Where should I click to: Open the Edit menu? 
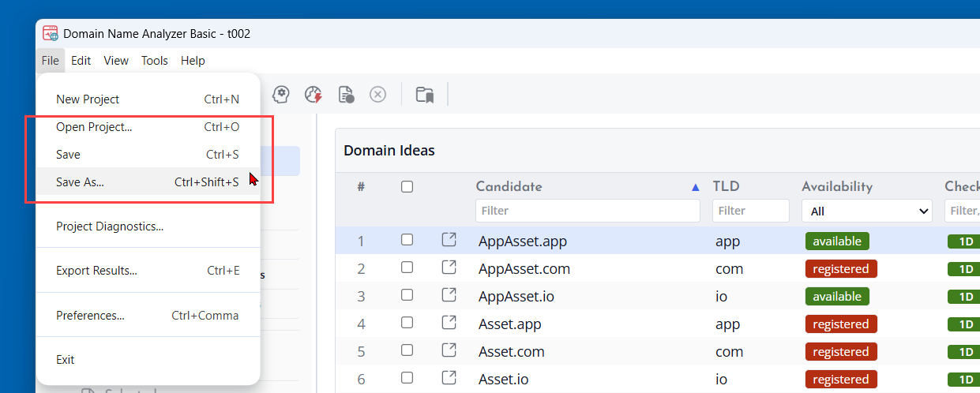pos(81,60)
